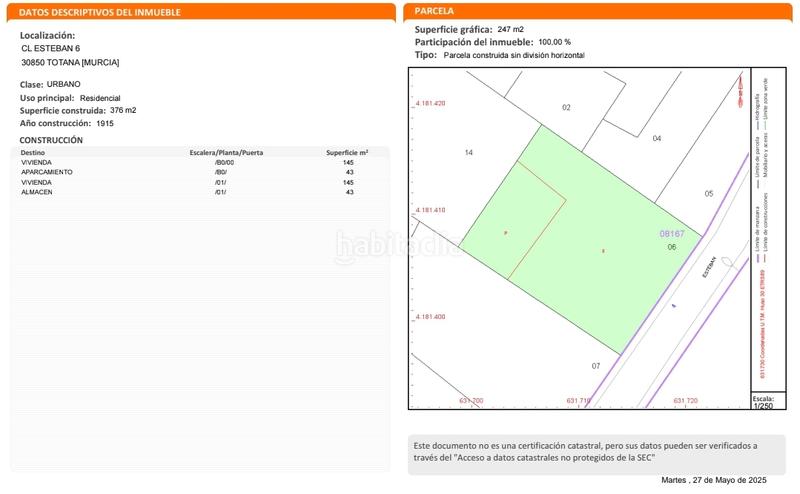
Task: Select parcel 07 at map bottom
Action: point(596,366)
